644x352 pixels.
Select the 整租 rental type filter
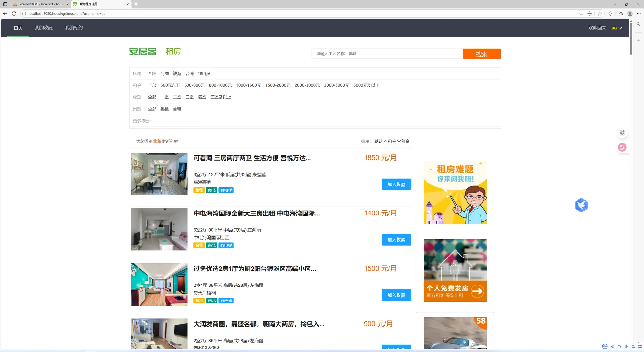coord(164,109)
